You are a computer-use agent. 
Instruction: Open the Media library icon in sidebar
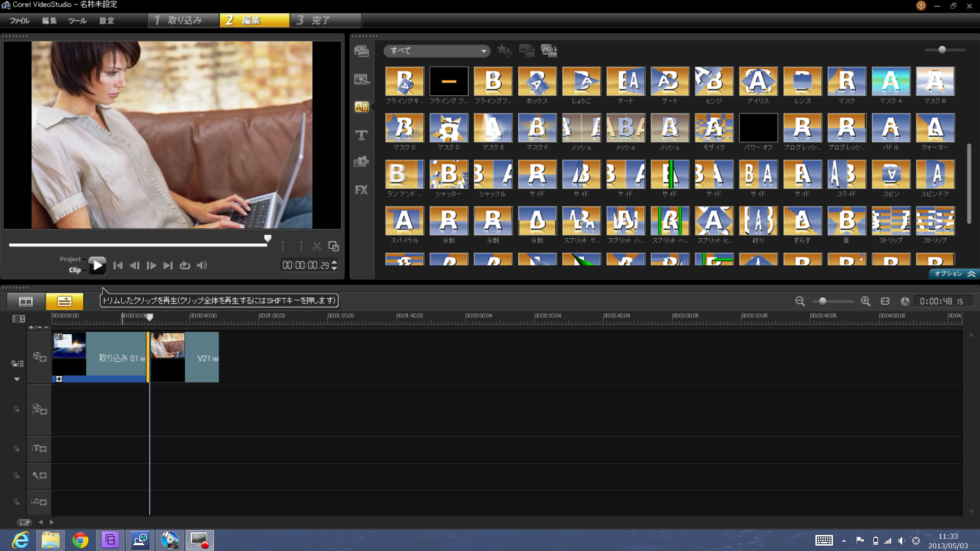361,51
